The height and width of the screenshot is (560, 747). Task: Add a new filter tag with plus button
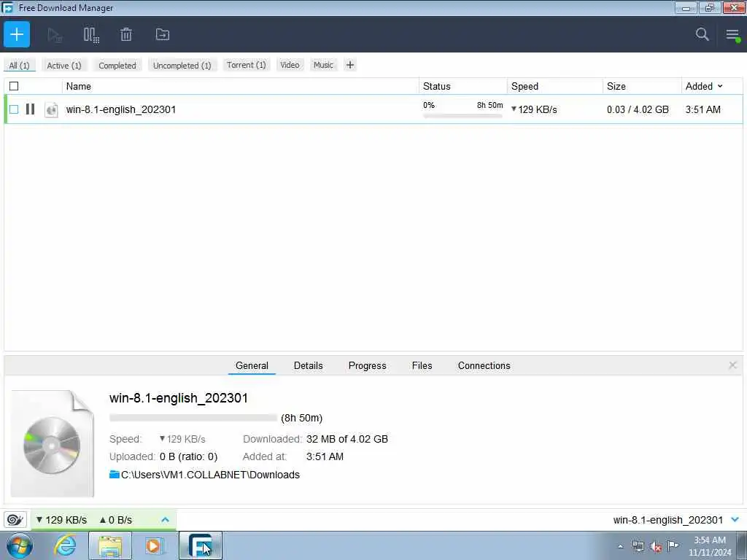tap(349, 65)
